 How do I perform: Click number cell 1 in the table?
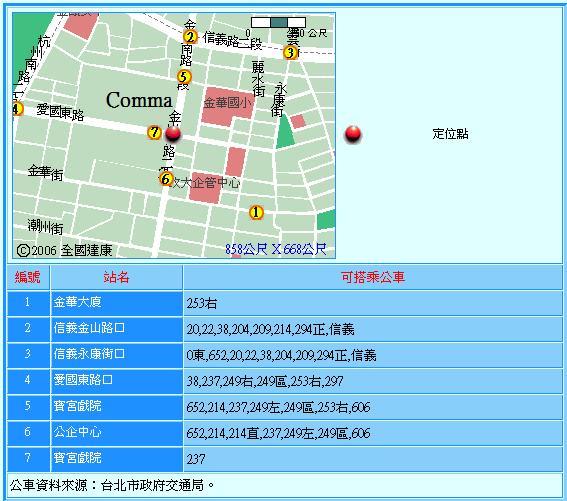coord(28,303)
